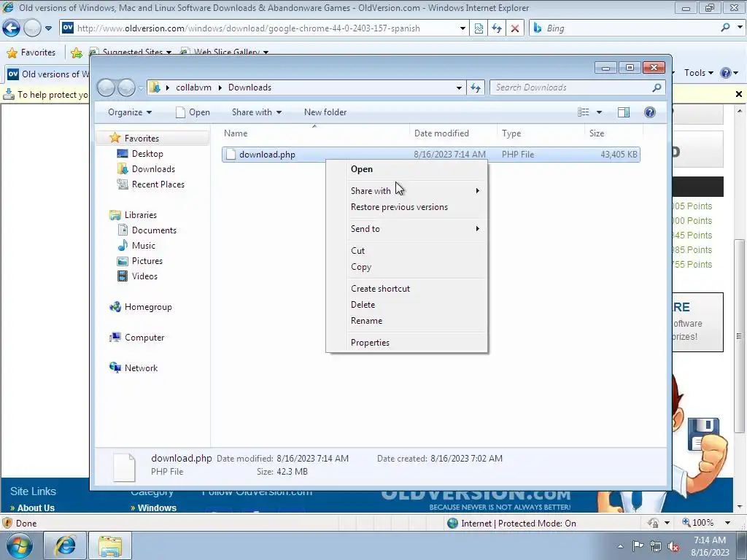Click IE stop loading red X icon
Viewport: 747px width, 560px height.
[515, 28]
